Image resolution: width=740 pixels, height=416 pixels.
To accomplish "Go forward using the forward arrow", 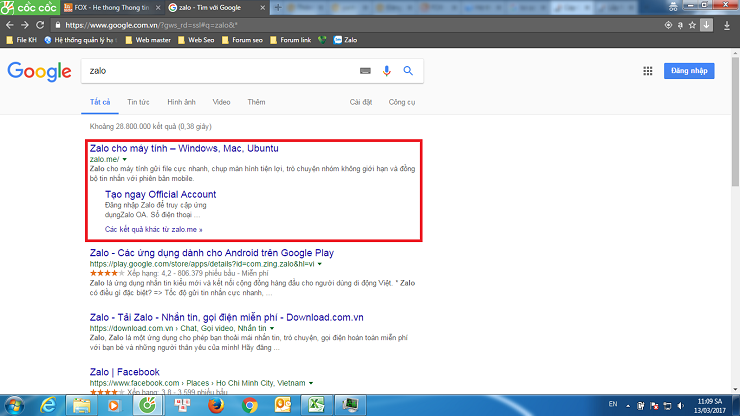I will 25,25.
